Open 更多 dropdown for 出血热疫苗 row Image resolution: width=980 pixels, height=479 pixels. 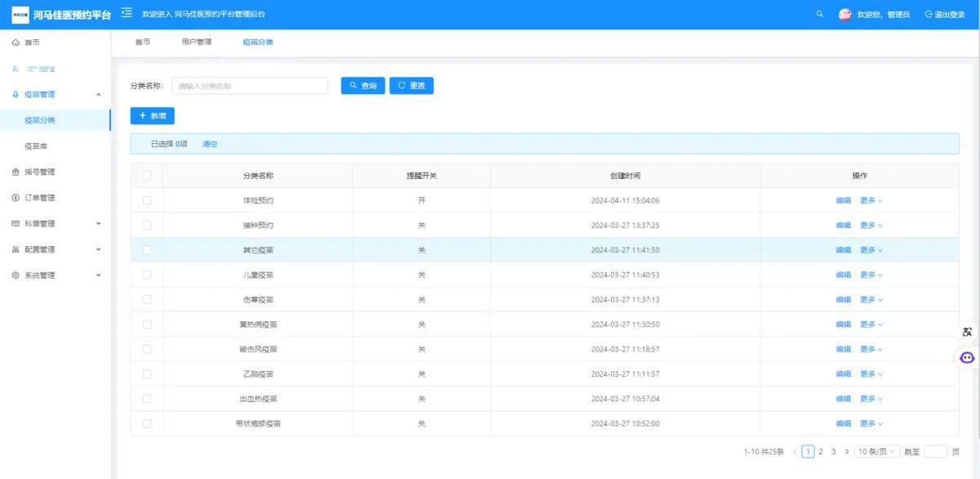(871, 399)
